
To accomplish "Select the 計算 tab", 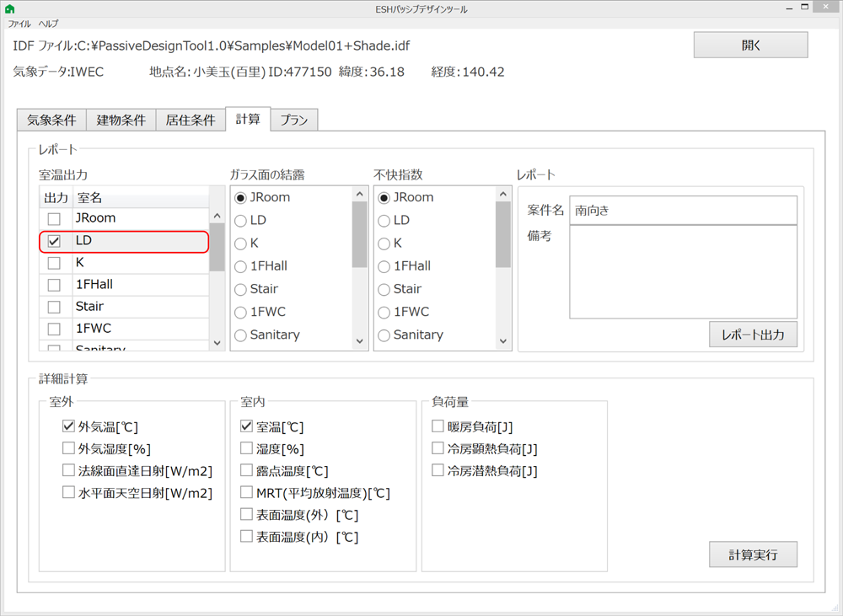I will pos(248,119).
